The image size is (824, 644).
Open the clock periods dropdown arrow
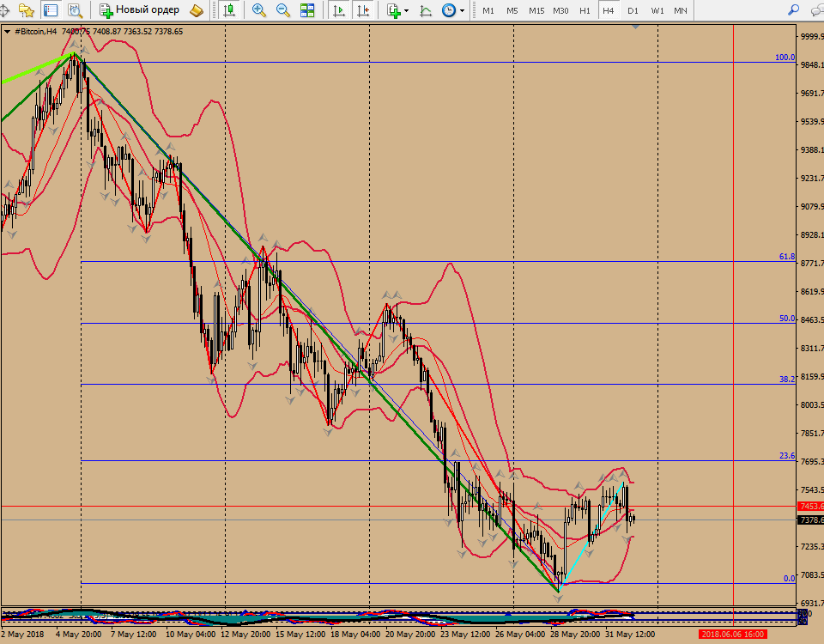(462, 11)
